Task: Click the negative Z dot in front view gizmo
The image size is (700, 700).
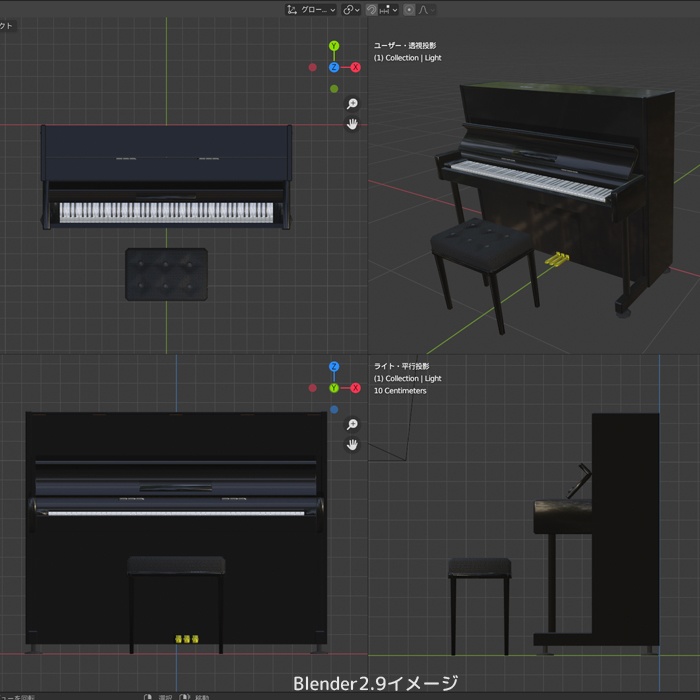Action: (x=334, y=409)
